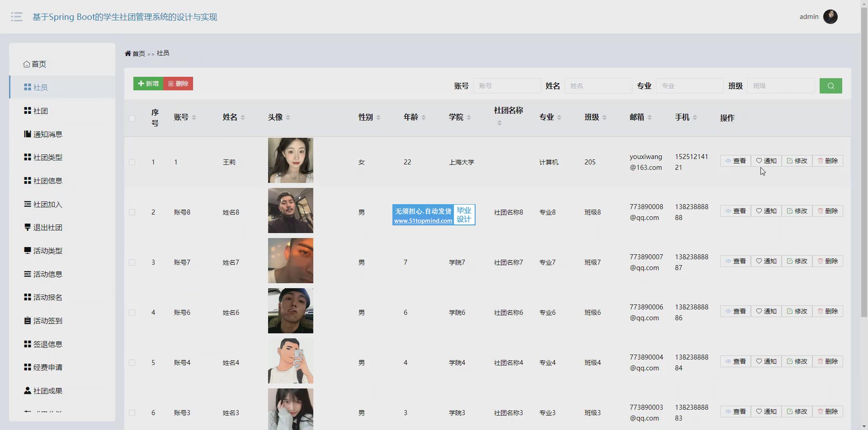This screenshot has width=868, height=430.
Task: Click the home icon in breadcrumb
Action: tap(128, 53)
